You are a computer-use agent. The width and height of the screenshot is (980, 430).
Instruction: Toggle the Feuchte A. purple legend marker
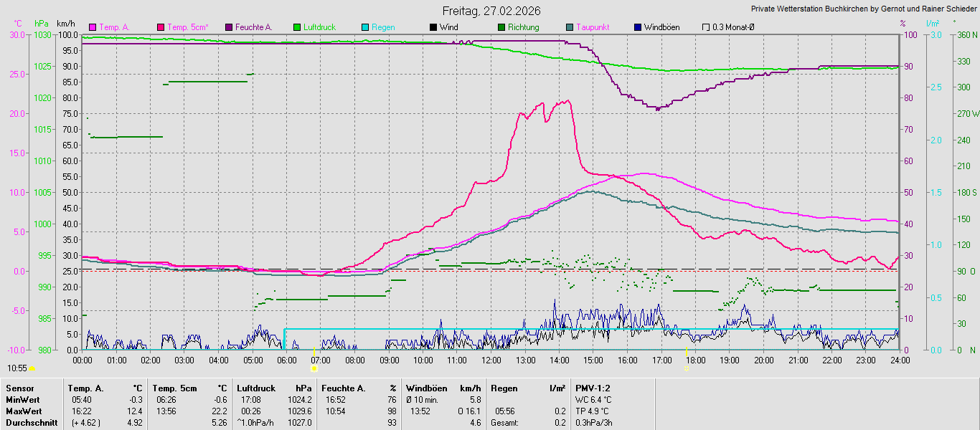[228, 27]
